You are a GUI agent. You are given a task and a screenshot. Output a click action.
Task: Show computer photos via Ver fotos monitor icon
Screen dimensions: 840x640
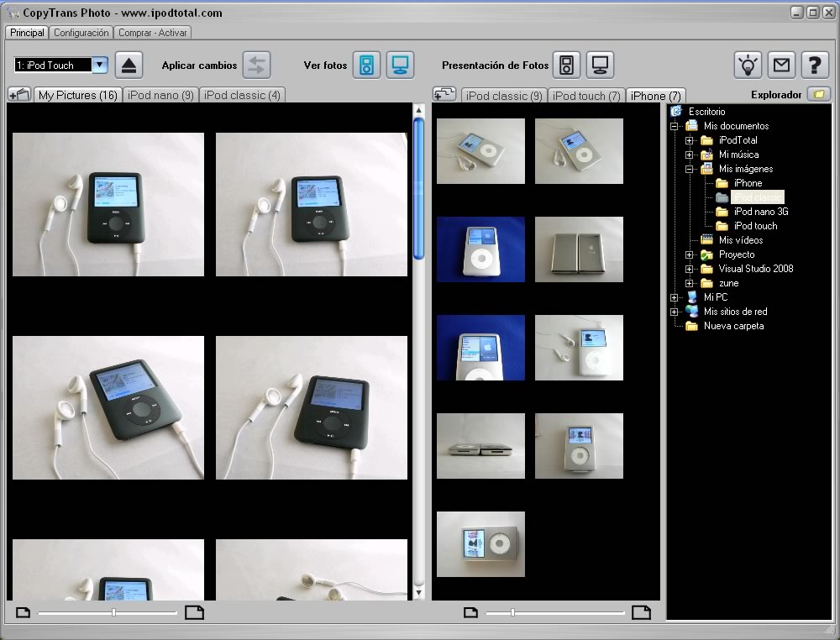click(400, 66)
